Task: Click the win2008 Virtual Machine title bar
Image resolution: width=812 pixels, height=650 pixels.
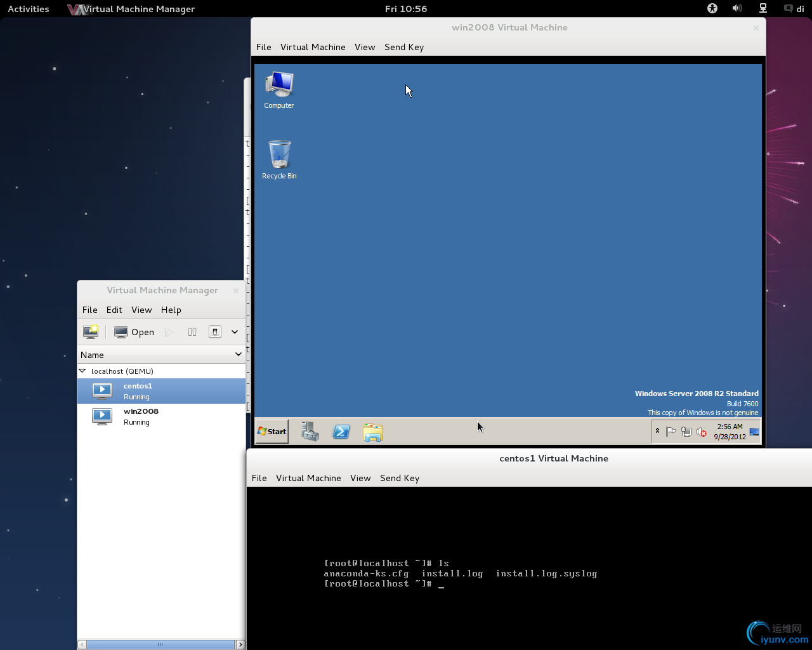Action: (x=509, y=27)
